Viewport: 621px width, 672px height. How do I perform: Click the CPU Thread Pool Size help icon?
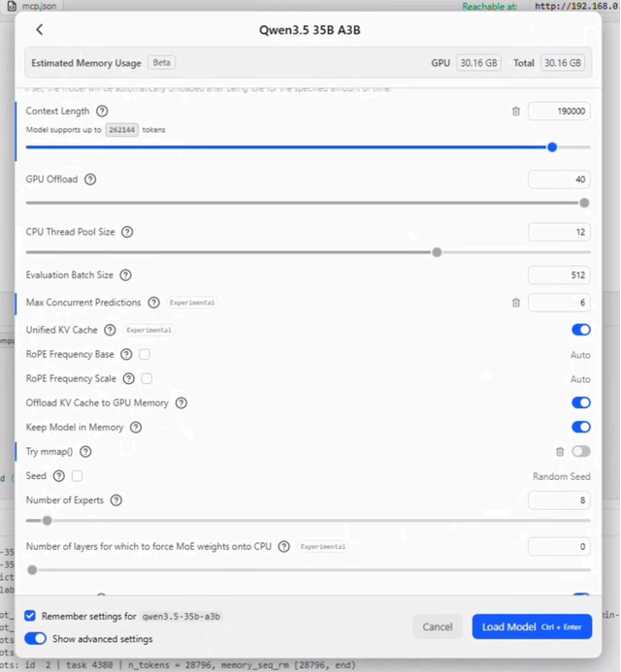tap(127, 233)
